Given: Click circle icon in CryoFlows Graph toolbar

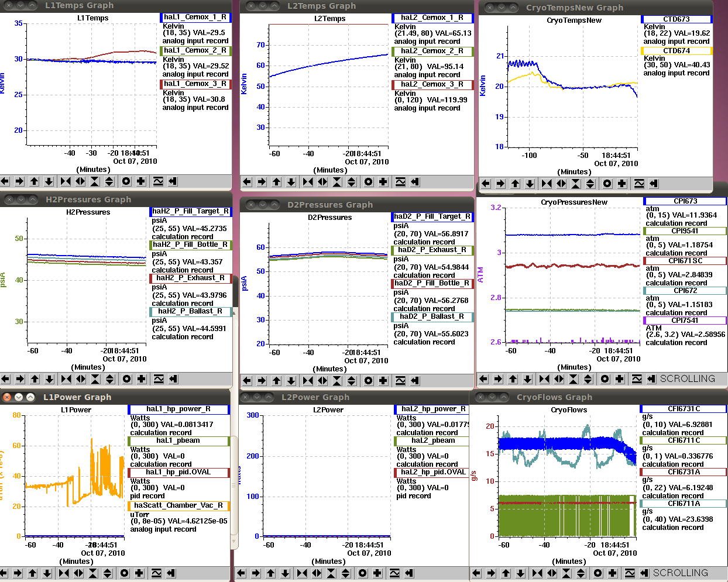Looking at the screenshot, I should pyautogui.click(x=598, y=573).
